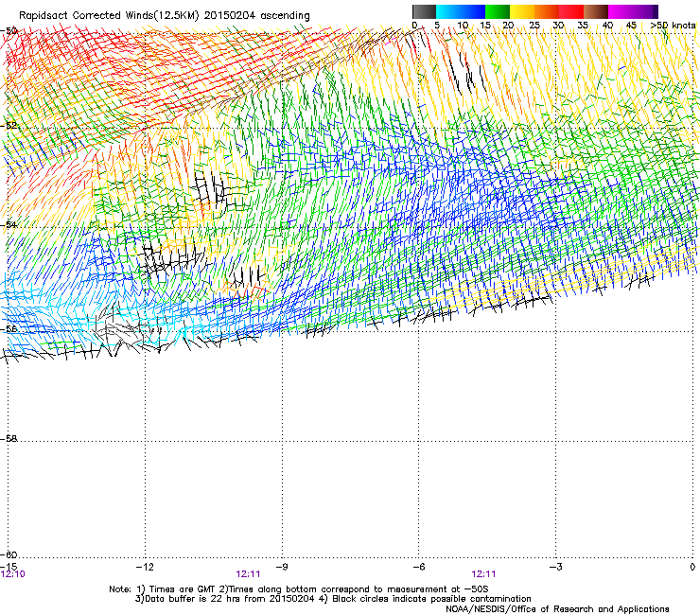Click the purple '12:10' time label
The width and height of the screenshot is (700, 615).
(x=13, y=574)
